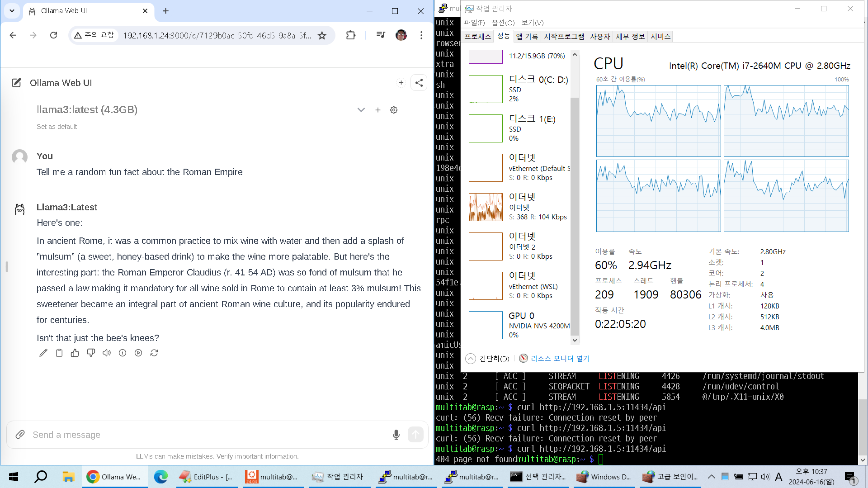
Task: Open File Explorer from taskbar
Action: tap(68, 477)
